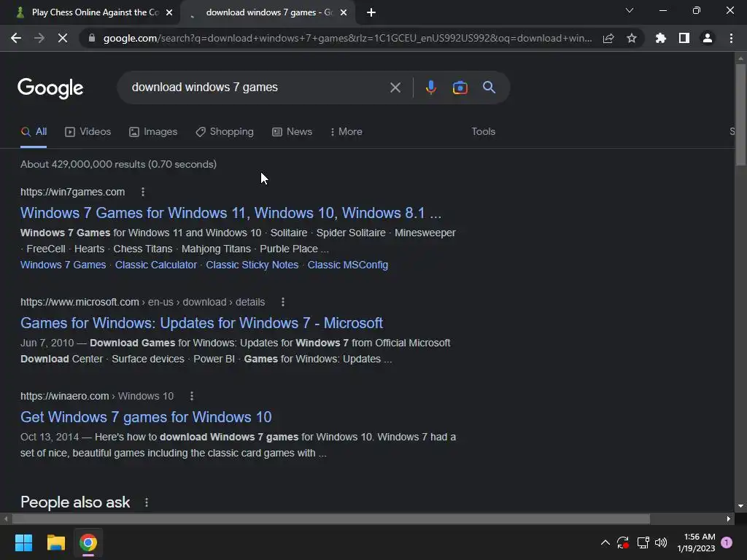The image size is (747, 560).
Task: Go back to the previous page
Action: (x=16, y=38)
